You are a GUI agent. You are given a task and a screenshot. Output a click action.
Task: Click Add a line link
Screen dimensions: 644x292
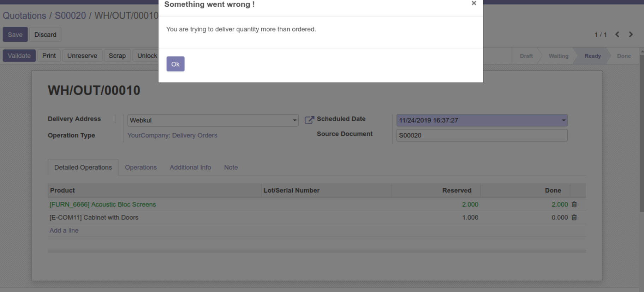coord(64,231)
